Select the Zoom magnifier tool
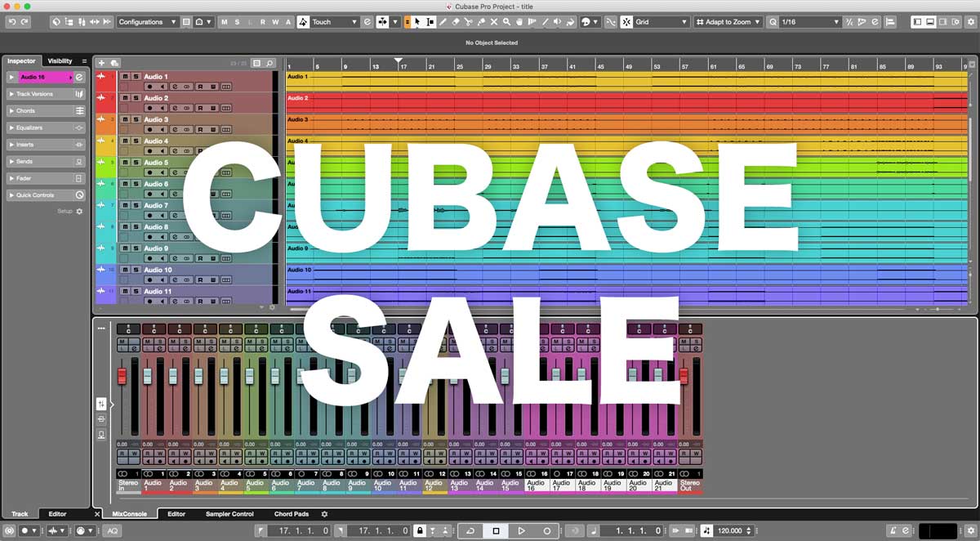The width and height of the screenshot is (980, 541). tap(506, 22)
